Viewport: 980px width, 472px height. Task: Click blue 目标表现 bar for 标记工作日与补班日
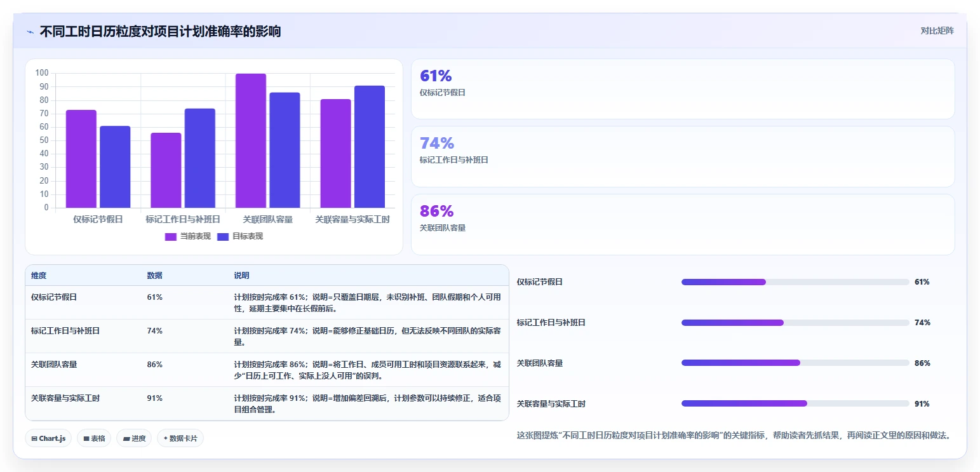(200, 158)
